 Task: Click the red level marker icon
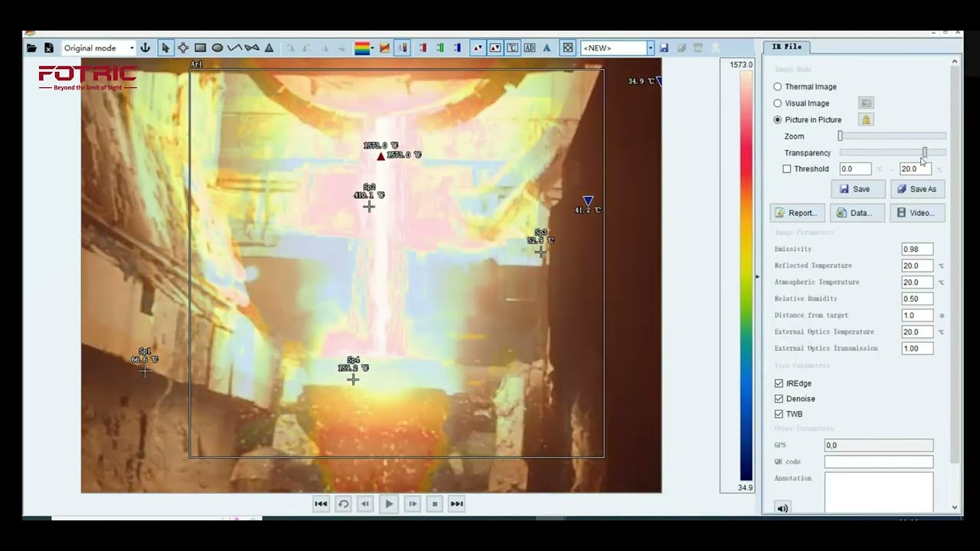[x=423, y=48]
